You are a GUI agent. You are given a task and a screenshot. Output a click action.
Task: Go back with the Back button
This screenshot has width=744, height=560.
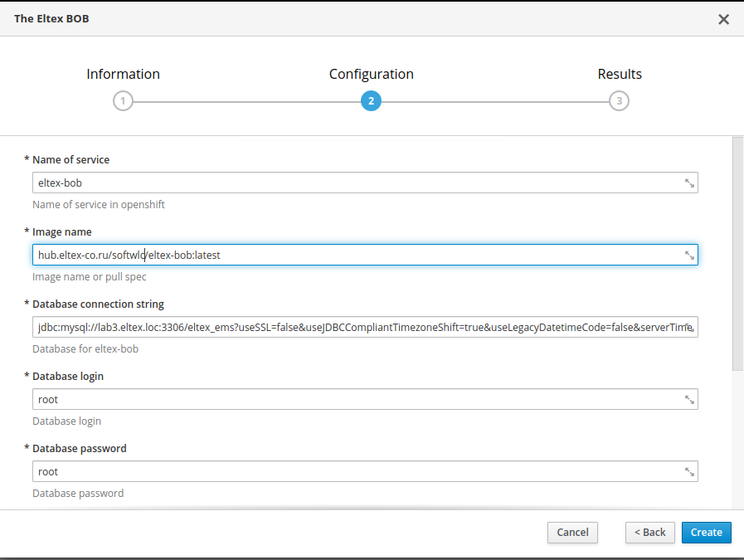point(650,533)
